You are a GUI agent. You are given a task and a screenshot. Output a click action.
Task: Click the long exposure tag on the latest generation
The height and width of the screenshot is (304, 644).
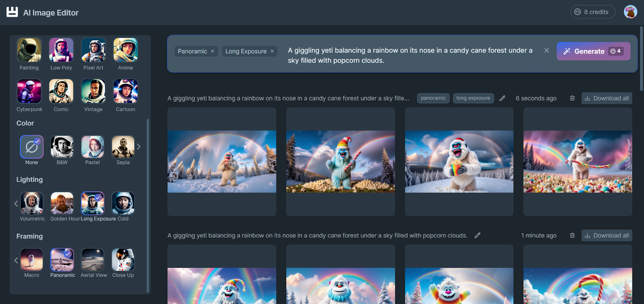pos(473,98)
